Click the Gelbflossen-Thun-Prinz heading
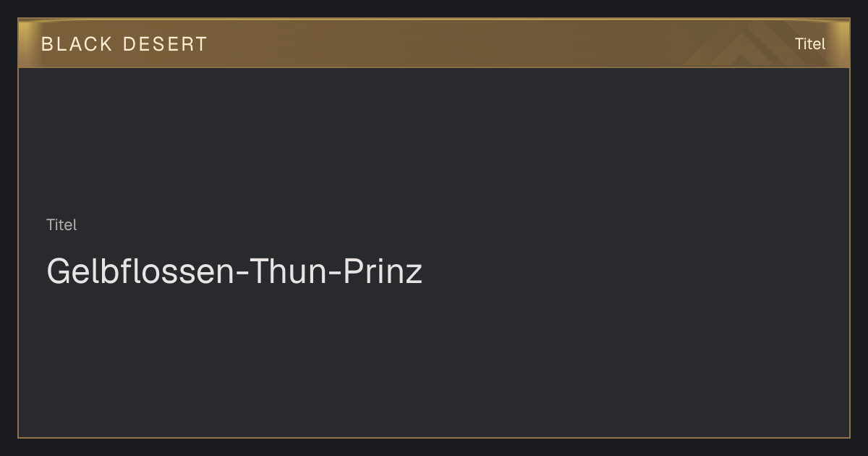 tap(234, 271)
